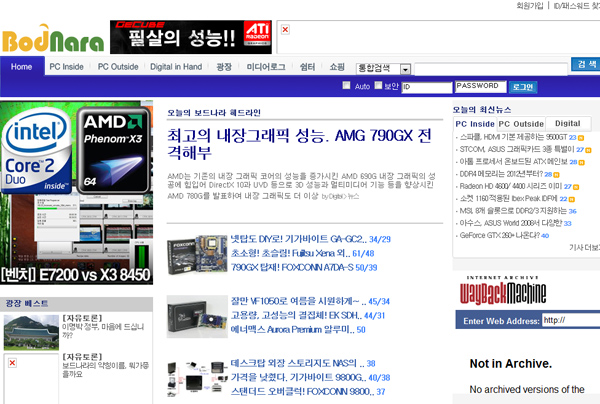This screenshot has height=404, width=600.
Task: Select the 오늘의 보드나라 헤드라인 heading
Action: click(214, 113)
